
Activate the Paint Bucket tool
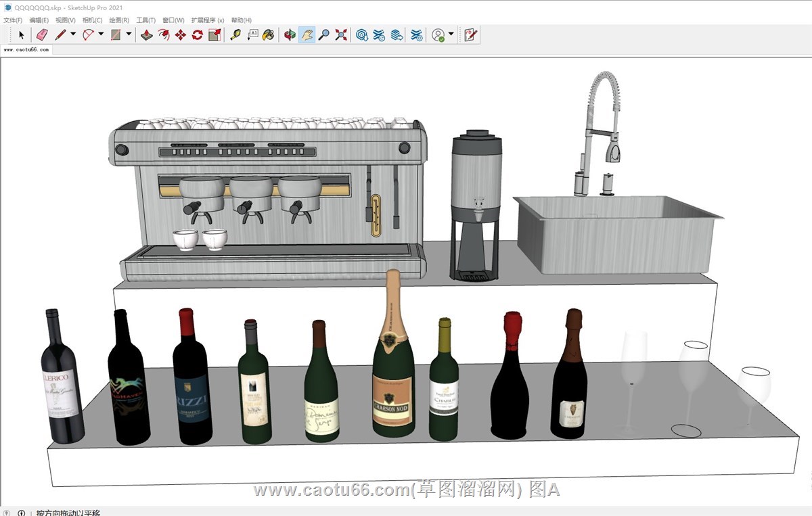point(269,35)
